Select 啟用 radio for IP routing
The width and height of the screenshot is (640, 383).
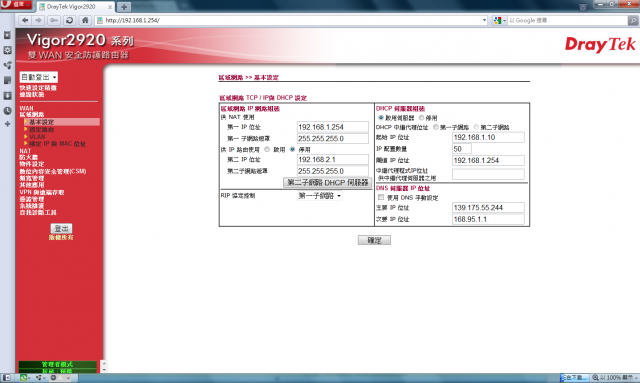point(267,149)
